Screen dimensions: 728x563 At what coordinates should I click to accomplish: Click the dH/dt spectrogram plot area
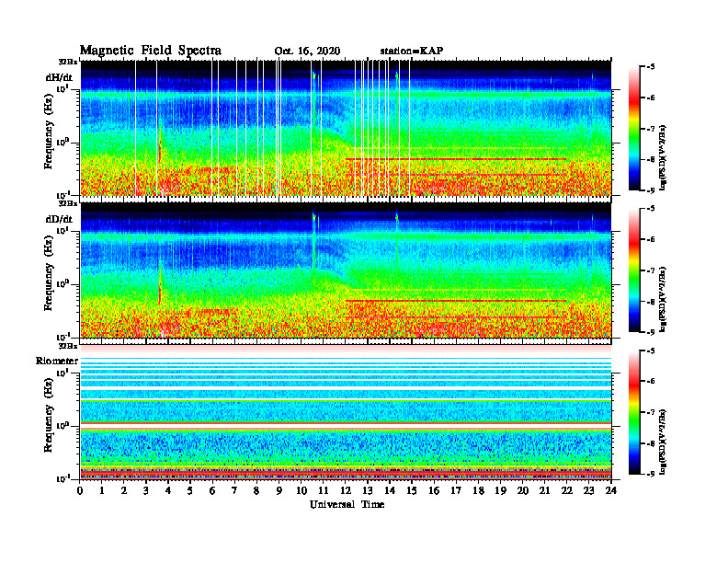(x=346, y=128)
